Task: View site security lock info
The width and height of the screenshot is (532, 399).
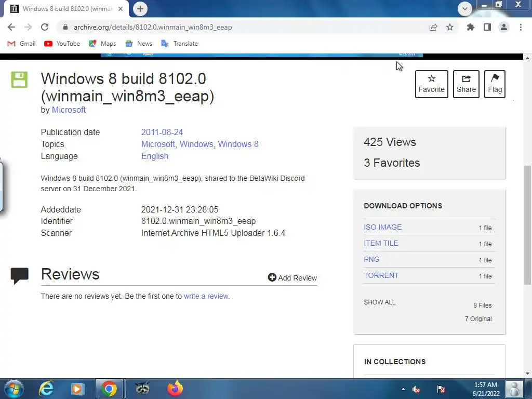Action: (x=65, y=27)
